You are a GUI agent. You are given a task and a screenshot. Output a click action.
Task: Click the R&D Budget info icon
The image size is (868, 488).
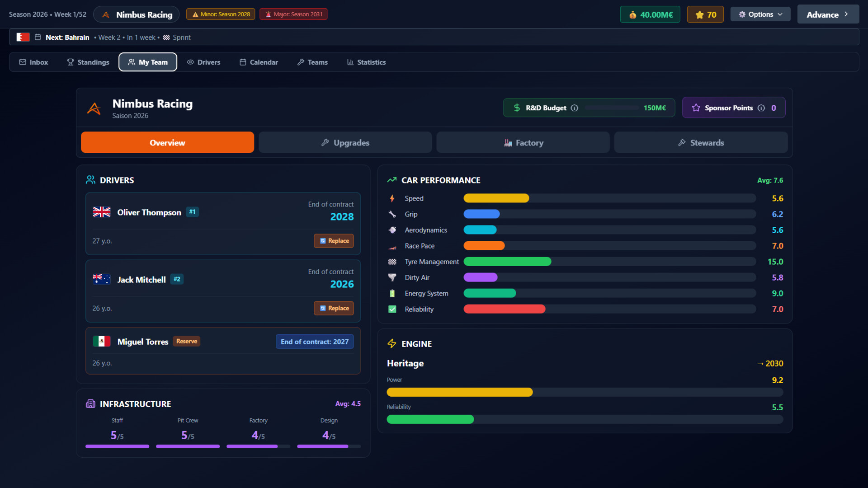575,108
